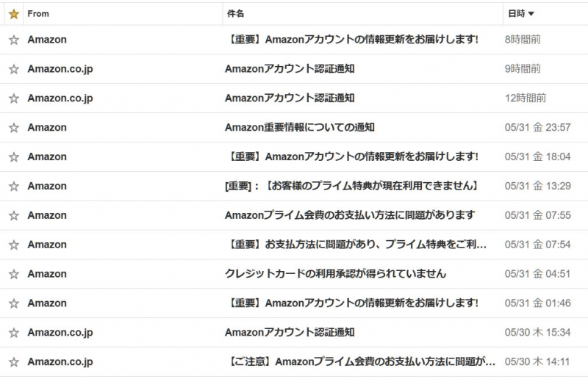
Task: Sort by the From column header
Action: (37, 13)
